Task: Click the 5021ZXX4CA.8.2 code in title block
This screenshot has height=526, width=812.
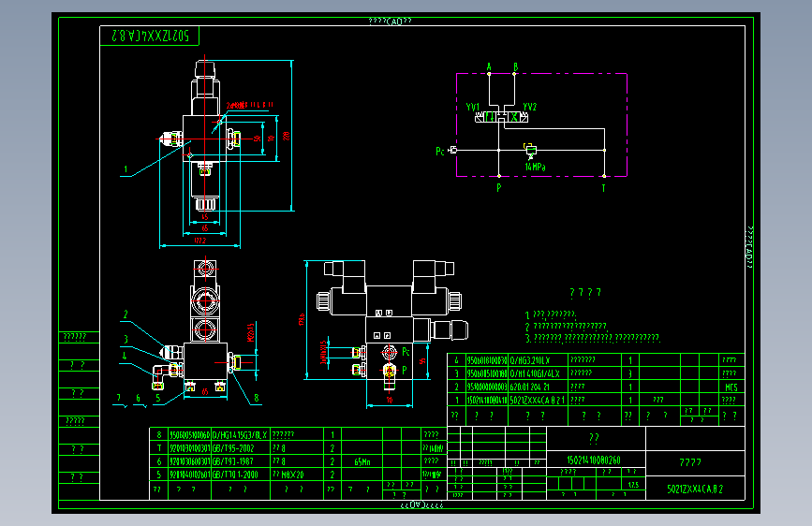Action: pos(695,489)
